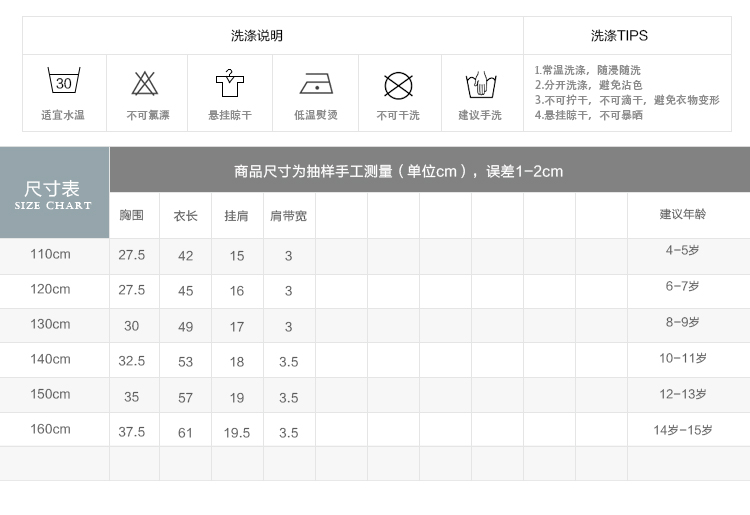This screenshot has width=750, height=515.
Task: Select the hang-dry shirt icon
Action: click(230, 83)
